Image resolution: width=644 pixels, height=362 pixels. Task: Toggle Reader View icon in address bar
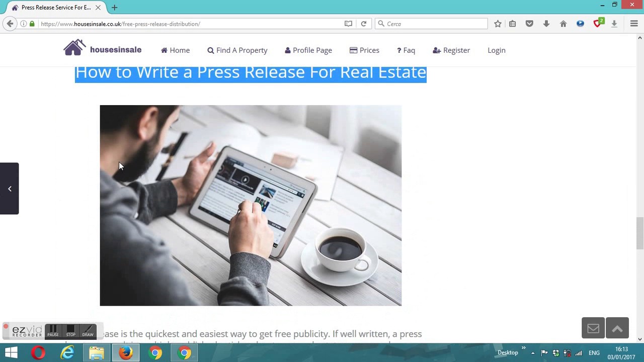(348, 24)
